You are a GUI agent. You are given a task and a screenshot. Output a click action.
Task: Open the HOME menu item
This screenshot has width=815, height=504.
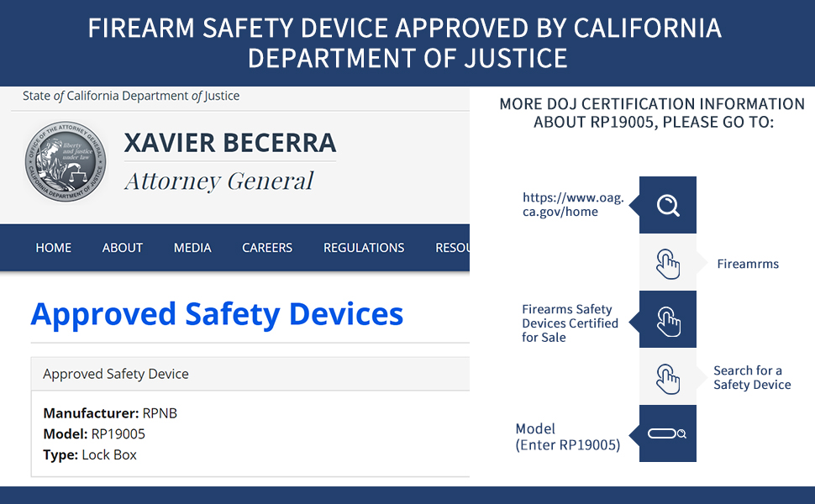coord(54,248)
